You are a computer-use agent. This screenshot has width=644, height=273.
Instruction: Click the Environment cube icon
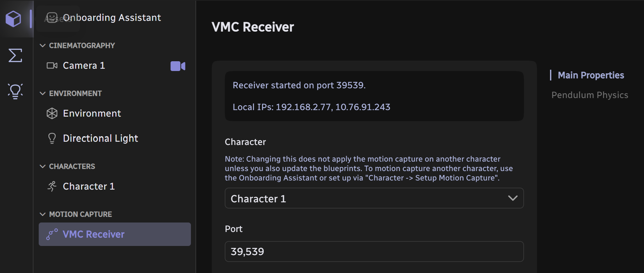pos(52,113)
